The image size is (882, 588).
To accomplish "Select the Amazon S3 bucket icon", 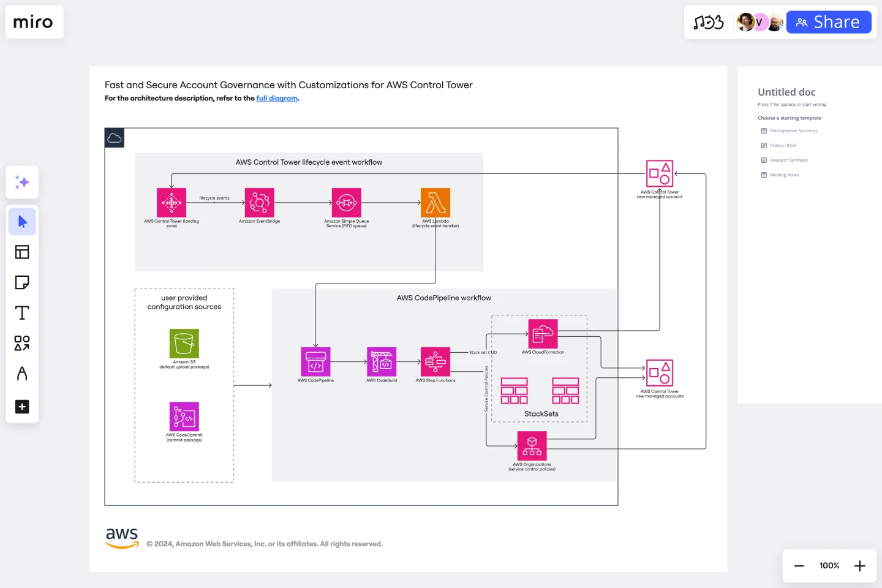I will [x=184, y=344].
